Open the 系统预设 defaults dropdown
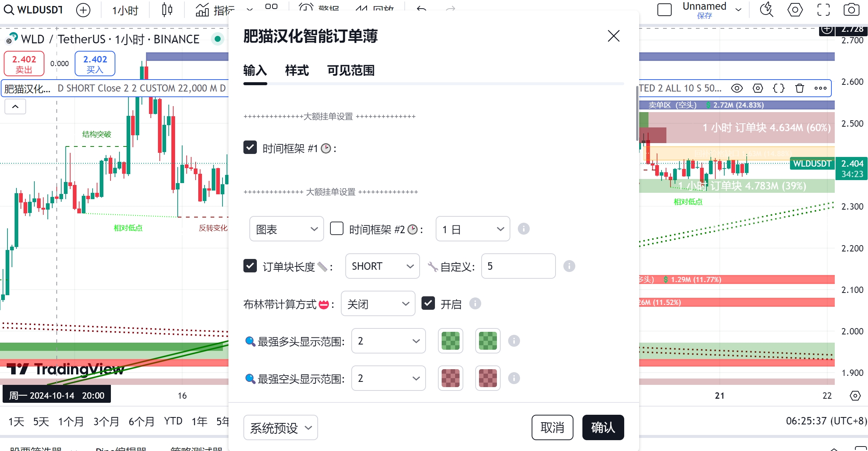This screenshot has width=868, height=451. [281, 427]
